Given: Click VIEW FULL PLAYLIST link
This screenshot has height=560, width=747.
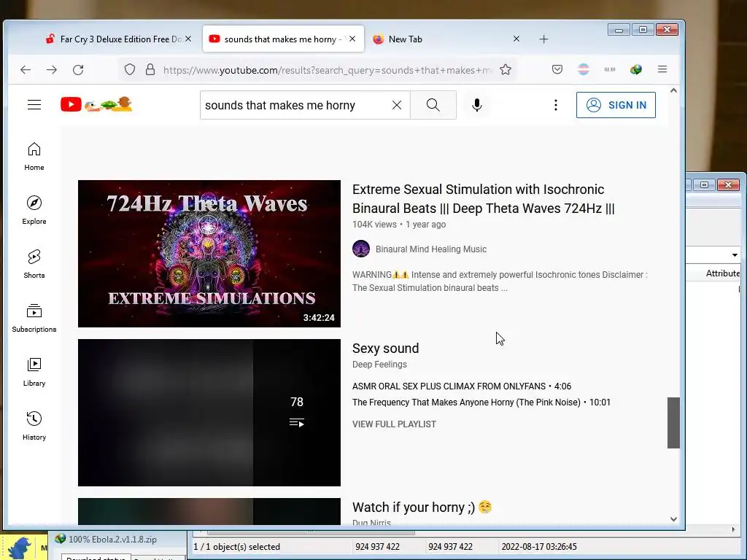Looking at the screenshot, I should (394, 424).
